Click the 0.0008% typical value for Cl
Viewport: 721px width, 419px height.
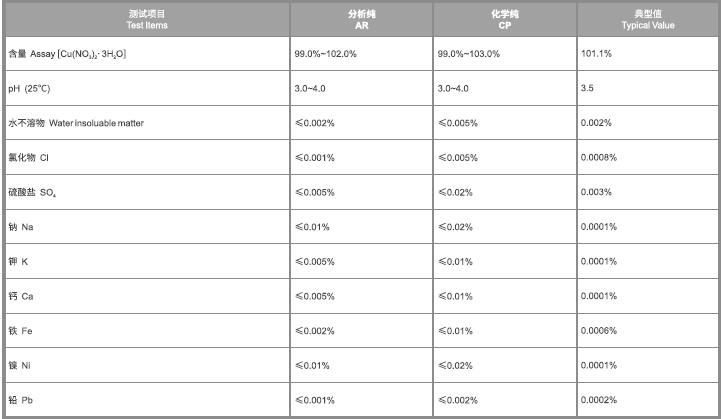pyautogui.click(x=600, y=157)
